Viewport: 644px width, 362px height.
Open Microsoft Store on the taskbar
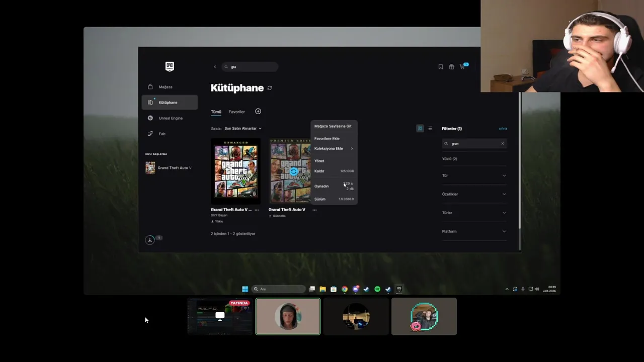click(334, 289)
